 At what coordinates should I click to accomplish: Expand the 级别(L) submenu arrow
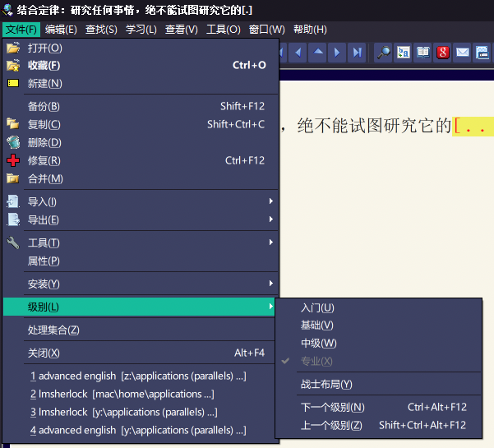coord(271,307)
